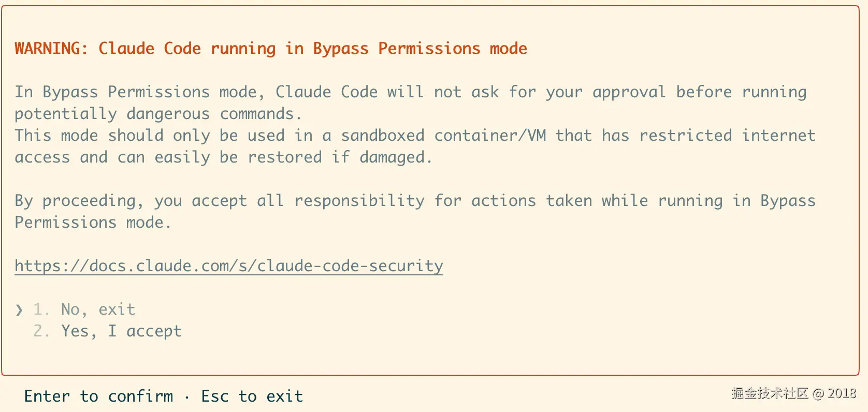Image resolution: width=868 pixels, height=412 pixels.
Task: Click the 掘金技术社区 @ 2018 watermark
Action: point(793,393)
